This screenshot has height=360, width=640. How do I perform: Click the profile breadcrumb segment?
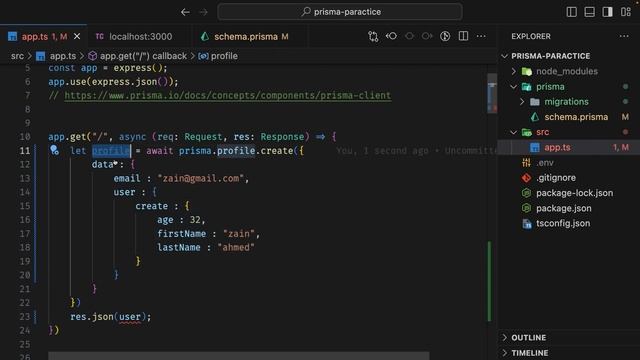click(224, 56)
